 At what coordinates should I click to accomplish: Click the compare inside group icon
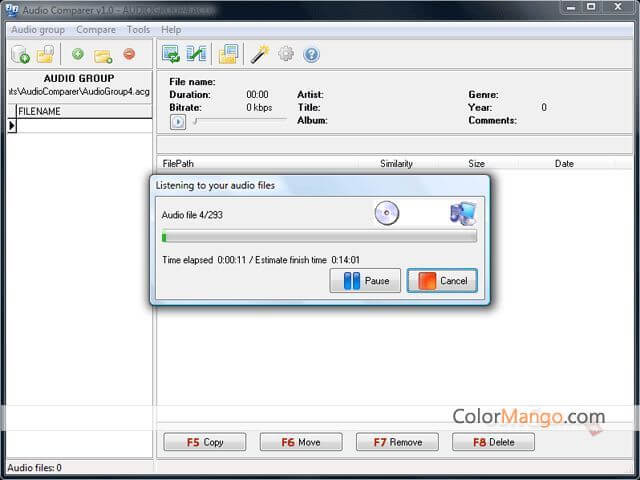(171, 54)
